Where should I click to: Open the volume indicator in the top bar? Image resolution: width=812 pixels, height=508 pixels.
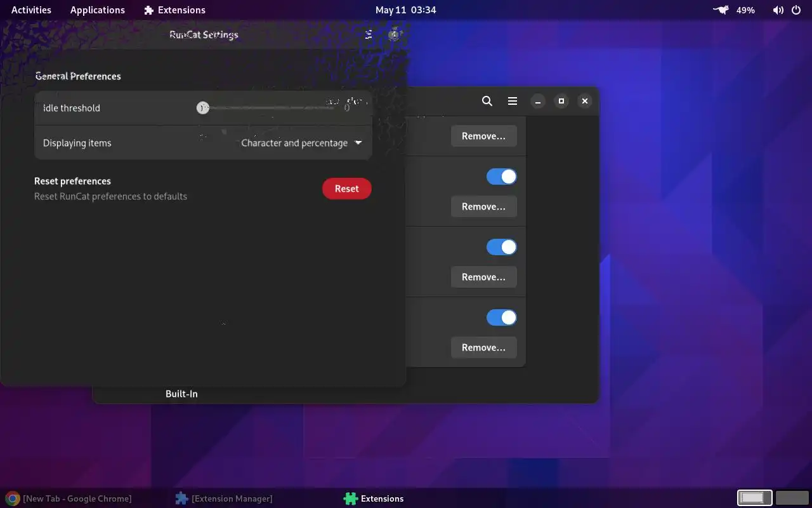click(x=778, y=10)
